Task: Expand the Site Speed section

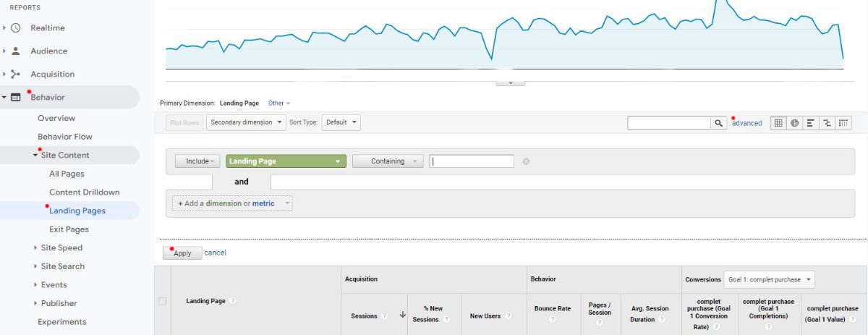Action: coord(61,247)
